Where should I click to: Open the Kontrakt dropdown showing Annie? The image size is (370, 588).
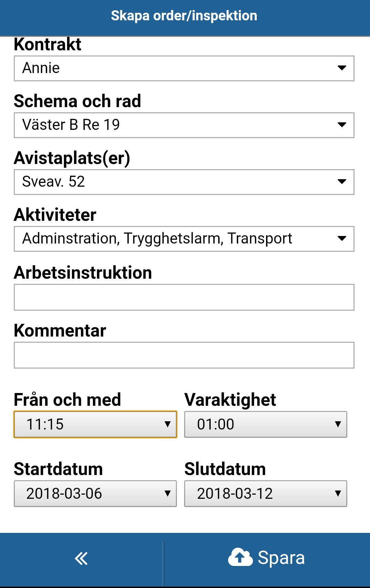[184, 68]
